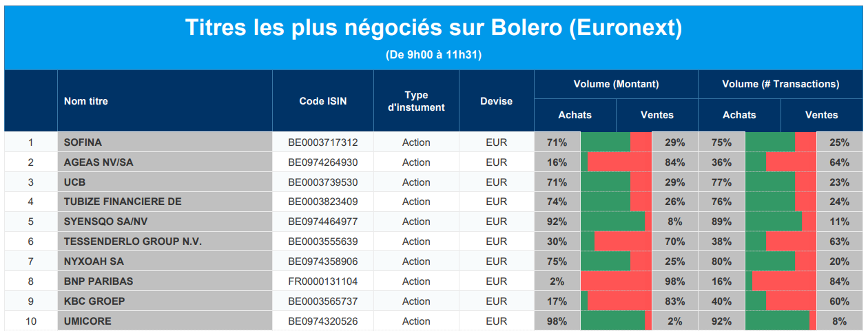Click the "Code ISIN" column header
The image size is (868, 335).
click(x=323, y=101)
